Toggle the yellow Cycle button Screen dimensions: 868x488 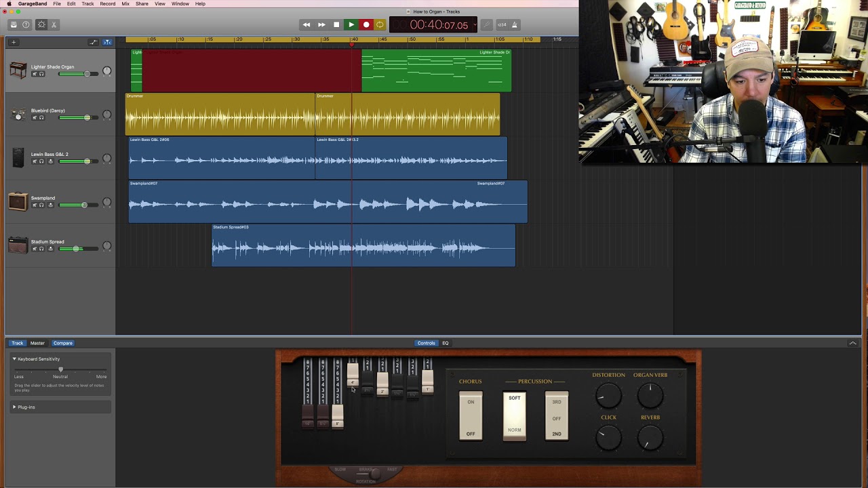[380, 24]
